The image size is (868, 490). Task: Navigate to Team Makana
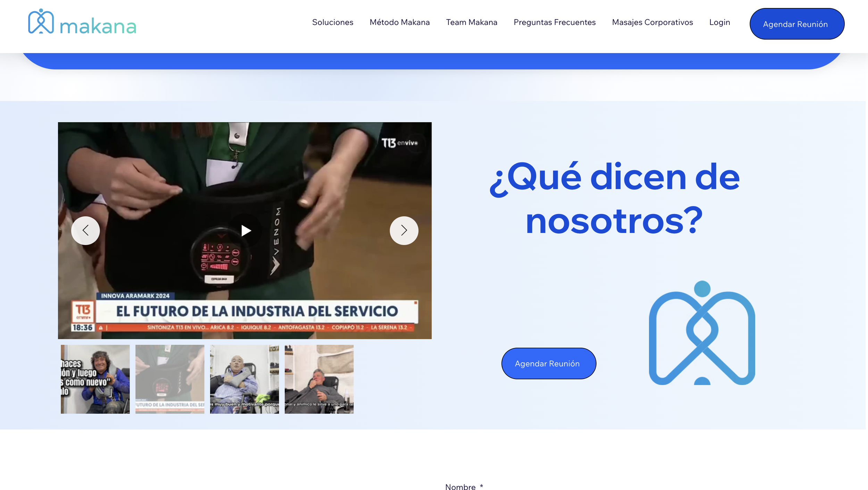click(x=471, y=22)
